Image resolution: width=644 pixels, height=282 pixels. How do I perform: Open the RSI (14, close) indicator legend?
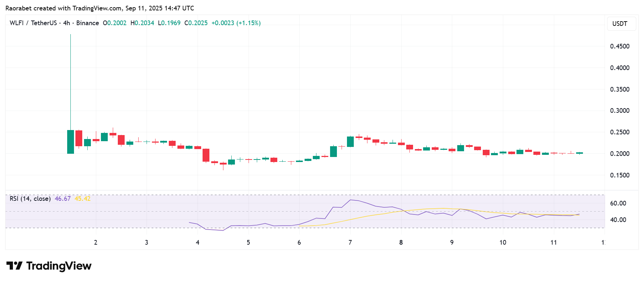[x=30, y=199]
